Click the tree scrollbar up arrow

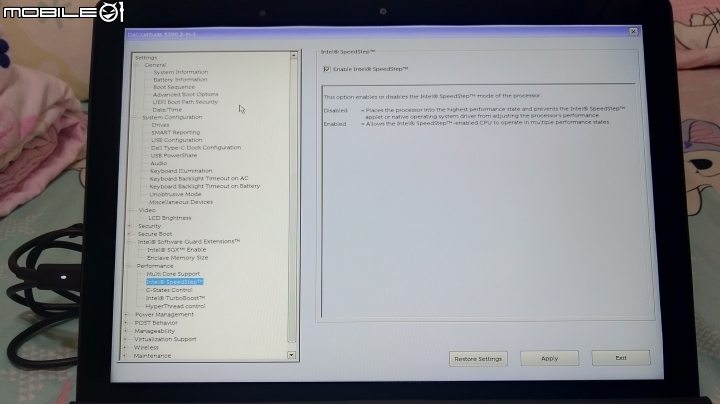tap(294, 56)
